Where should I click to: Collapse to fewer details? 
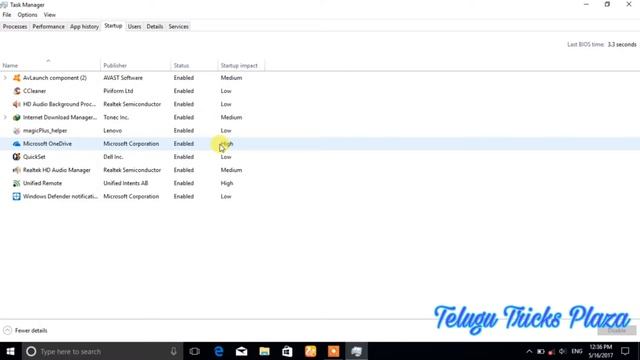(25, 330)
